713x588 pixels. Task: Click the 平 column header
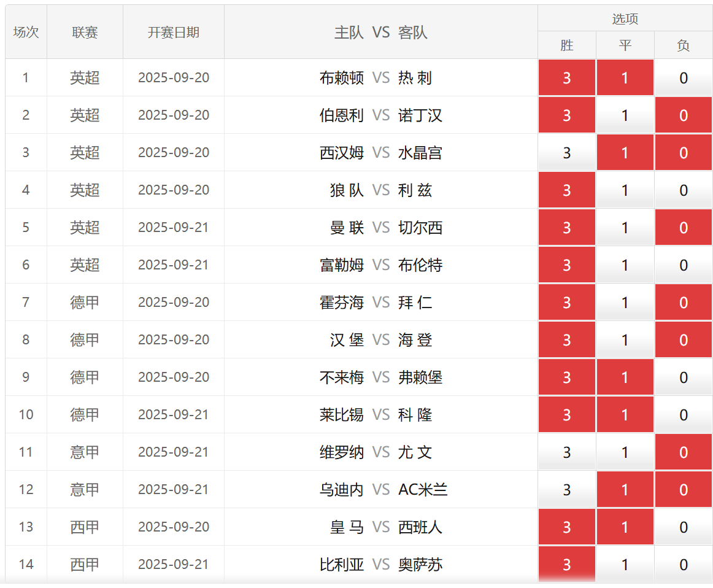(x=625, y=45)
